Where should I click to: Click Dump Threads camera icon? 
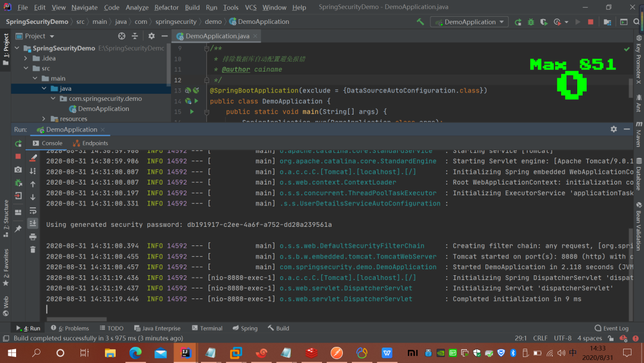(x=18, y=170)
